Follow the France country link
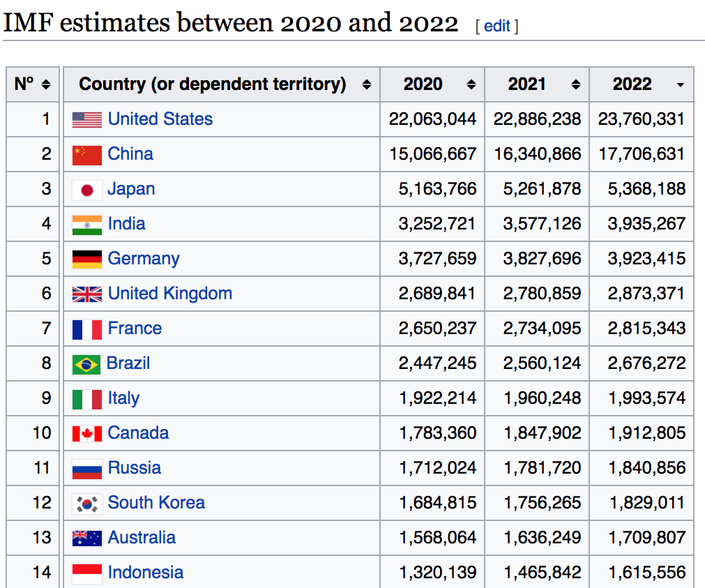 135,329
